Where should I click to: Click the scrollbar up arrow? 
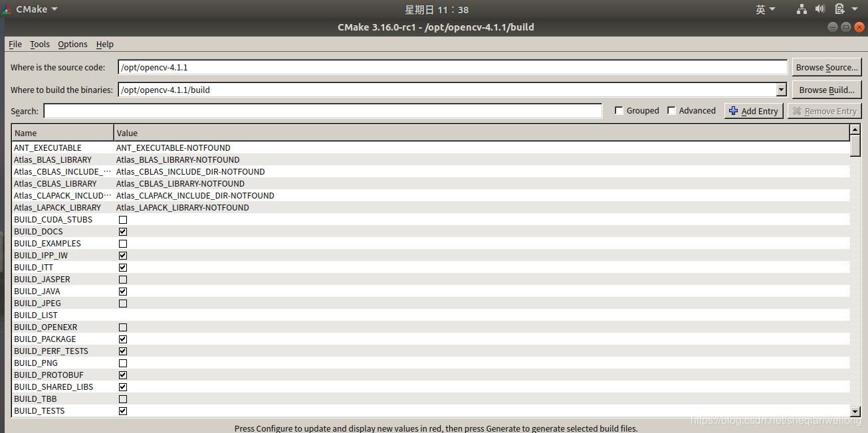click(855, 130)
